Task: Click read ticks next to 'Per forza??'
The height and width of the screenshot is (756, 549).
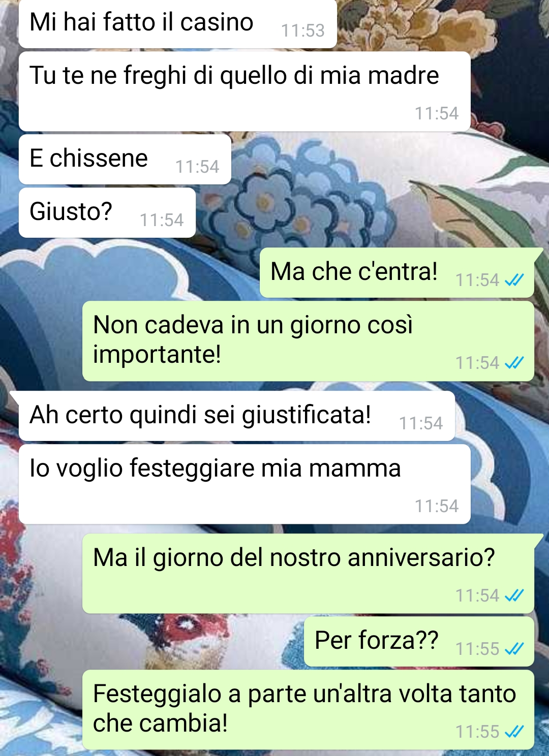Action: coord(514,649)
